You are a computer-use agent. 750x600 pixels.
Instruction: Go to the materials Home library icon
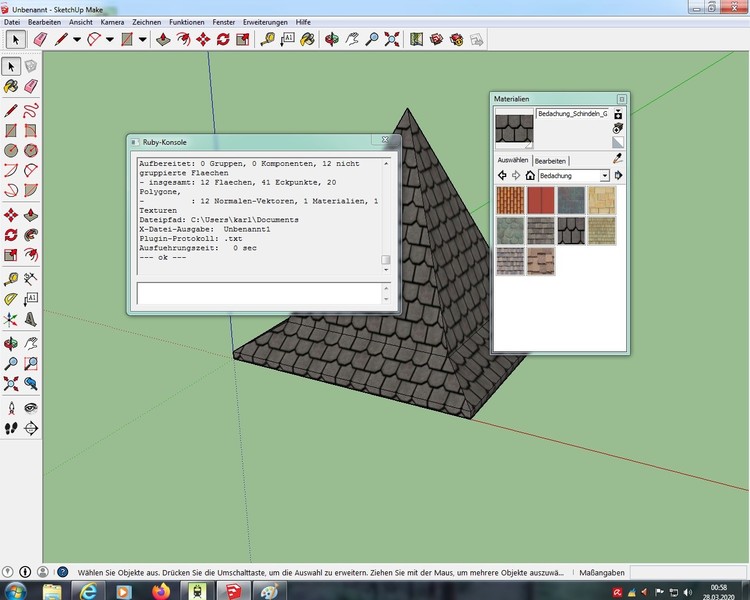pyautogui.click(x=531, y=176)
